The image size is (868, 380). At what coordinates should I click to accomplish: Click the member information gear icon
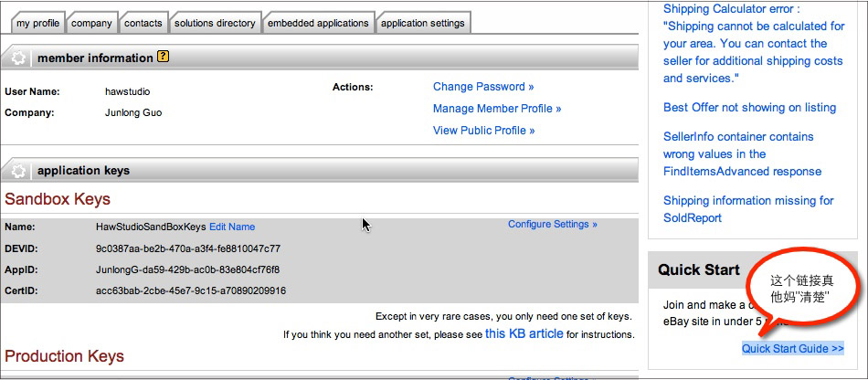19,58
